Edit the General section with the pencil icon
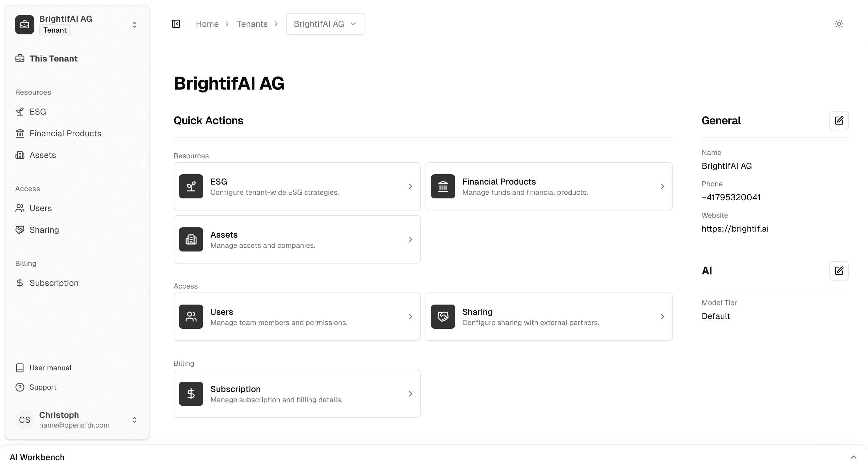Image resolution: width=868 pixels, height=468 pixels. tap(839, 120)
